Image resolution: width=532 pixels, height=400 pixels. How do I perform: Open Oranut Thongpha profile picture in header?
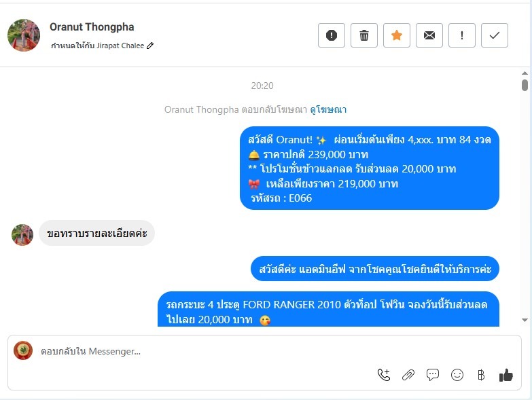pos(24,35)
